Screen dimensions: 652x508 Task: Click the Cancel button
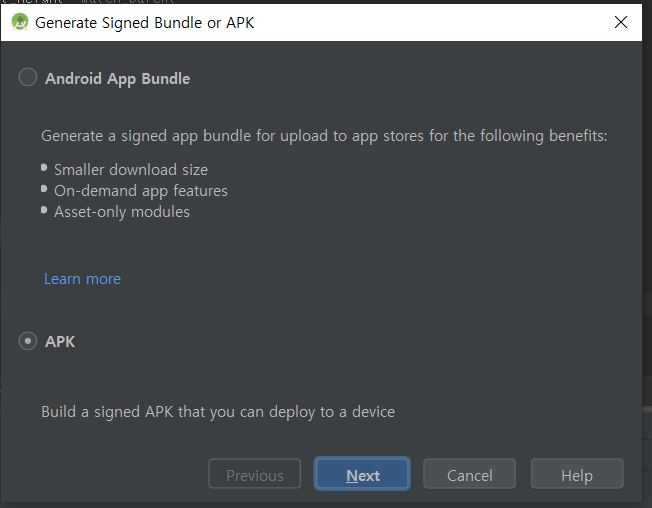(x=469, y=474)
